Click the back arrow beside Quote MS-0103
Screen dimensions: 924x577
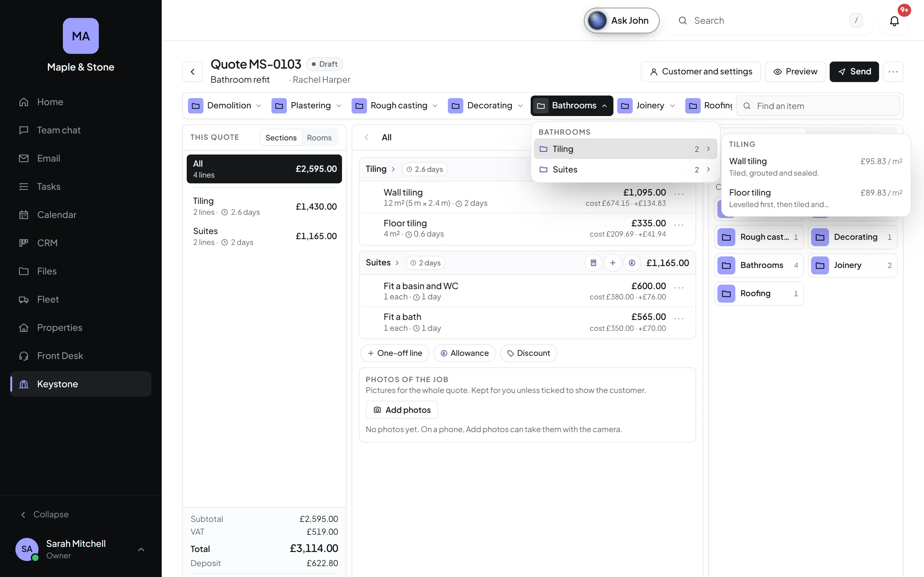point(193,72)
